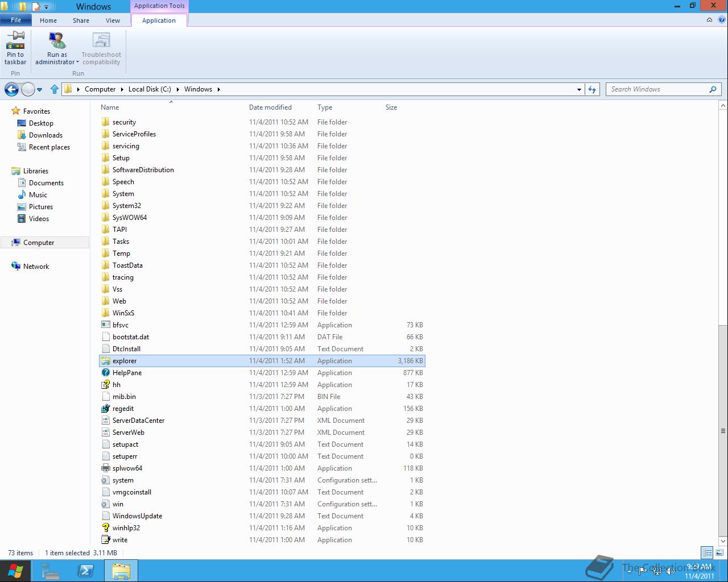Click Run as administrator icon
The width and height of the screenshot is (728, 582).
57,40
